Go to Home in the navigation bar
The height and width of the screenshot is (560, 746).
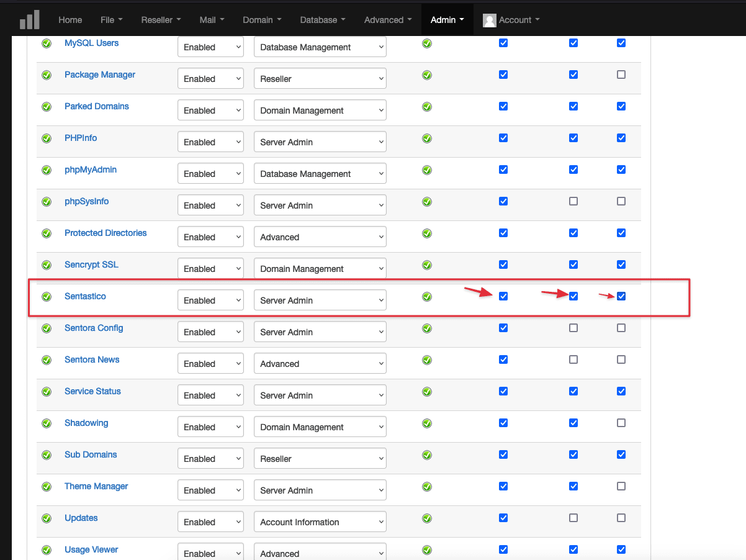[x=70, y=20]
